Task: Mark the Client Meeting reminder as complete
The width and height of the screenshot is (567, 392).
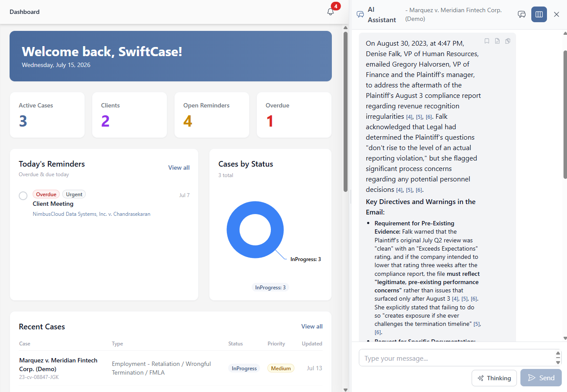Action: coord(24,196)
